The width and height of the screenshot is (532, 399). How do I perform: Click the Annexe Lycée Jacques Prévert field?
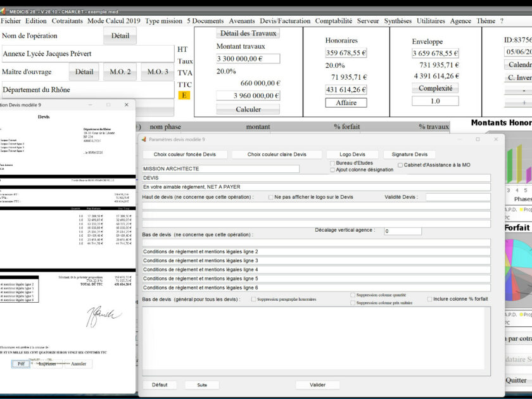tap(88, 54)
